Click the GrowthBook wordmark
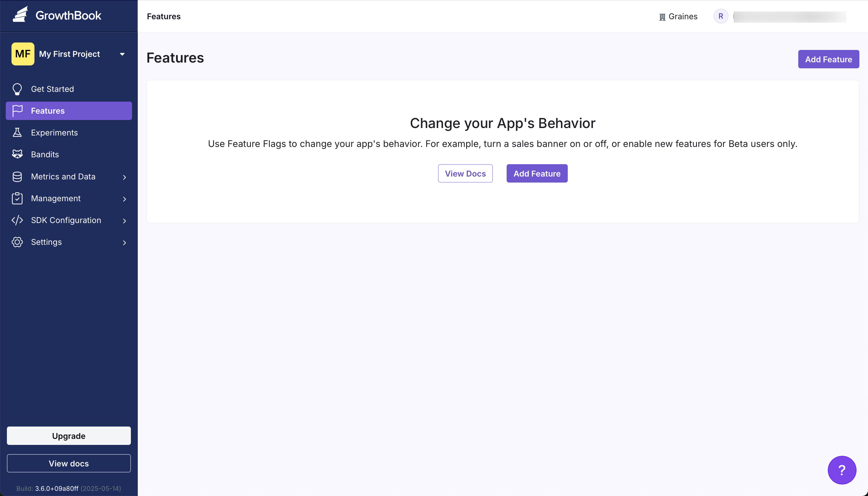868x496 pixels. pos(68,15)
